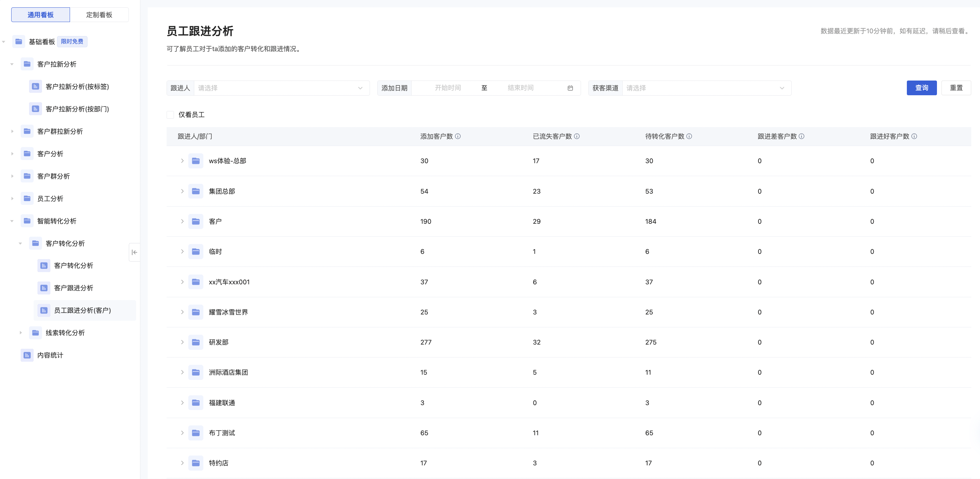This screenshot has height=479, width=980.
Task: Switch to 通用看板 tab
Action: point(40,14)
